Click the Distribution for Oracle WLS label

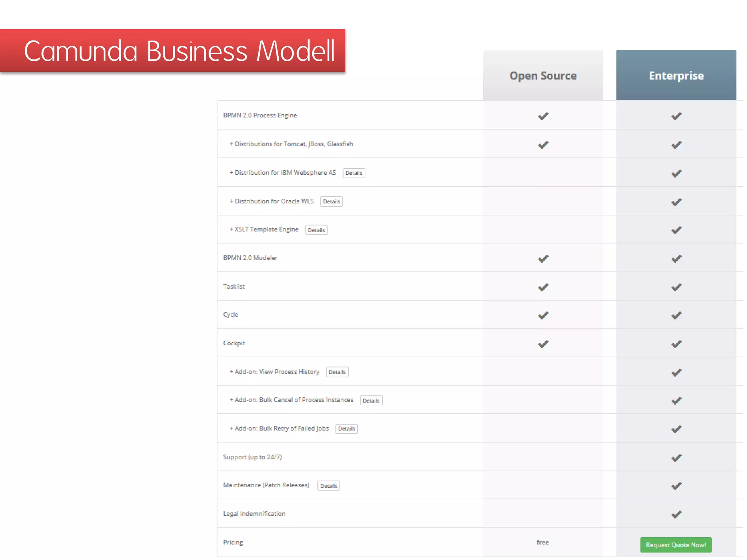click(271, 201)
